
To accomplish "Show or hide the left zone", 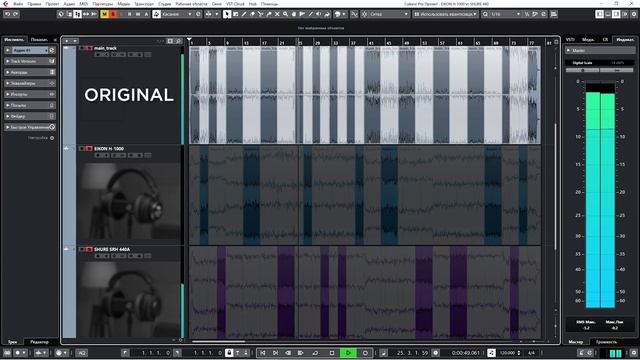I will (599, 14).
